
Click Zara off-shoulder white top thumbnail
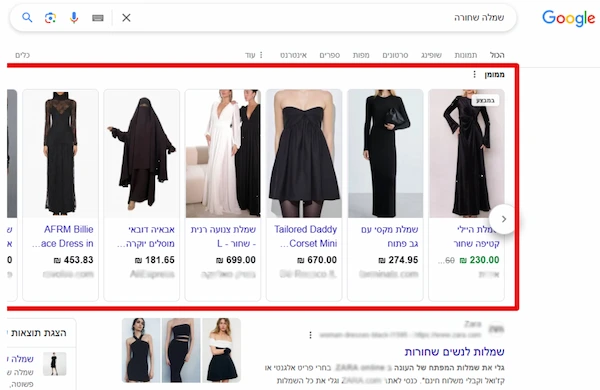coord(222,350)
